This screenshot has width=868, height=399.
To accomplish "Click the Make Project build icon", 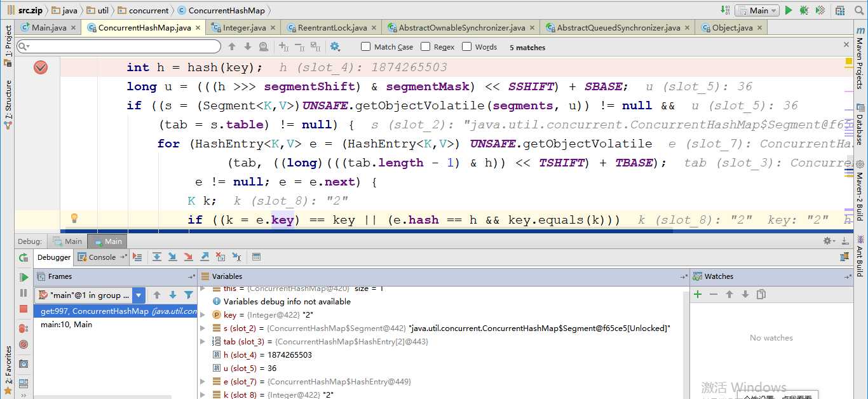I will pyautogui.click(x=725, y=10).
